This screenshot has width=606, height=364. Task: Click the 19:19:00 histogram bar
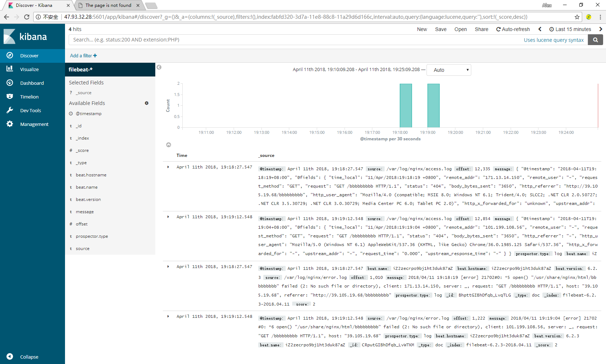click(433, 105)
